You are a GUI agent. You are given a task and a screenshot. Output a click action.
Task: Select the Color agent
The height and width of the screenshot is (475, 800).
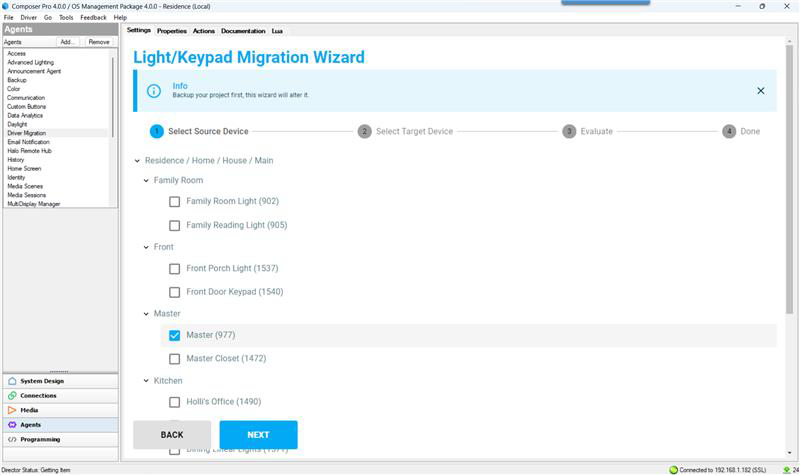[14, 89]
